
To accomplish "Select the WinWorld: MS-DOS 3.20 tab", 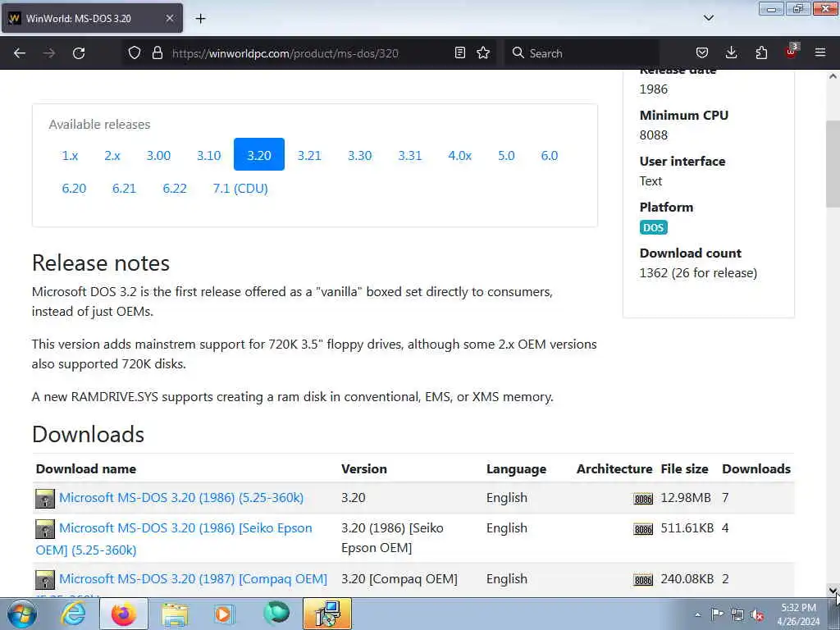I will click(x=92, y=18).
